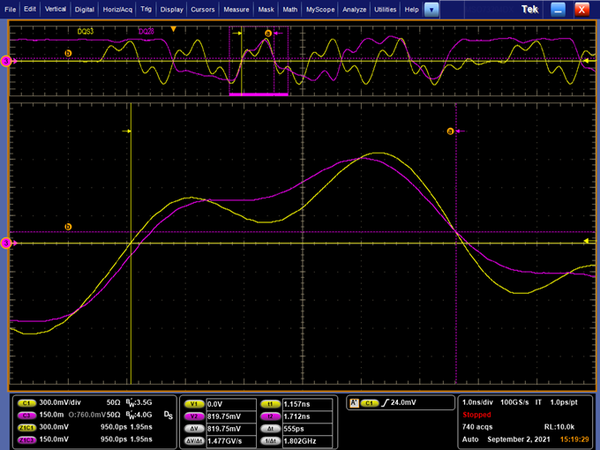600x450 pixels.
Task: Click the t1 cursor time badge
Action: [x=270, y=402]
